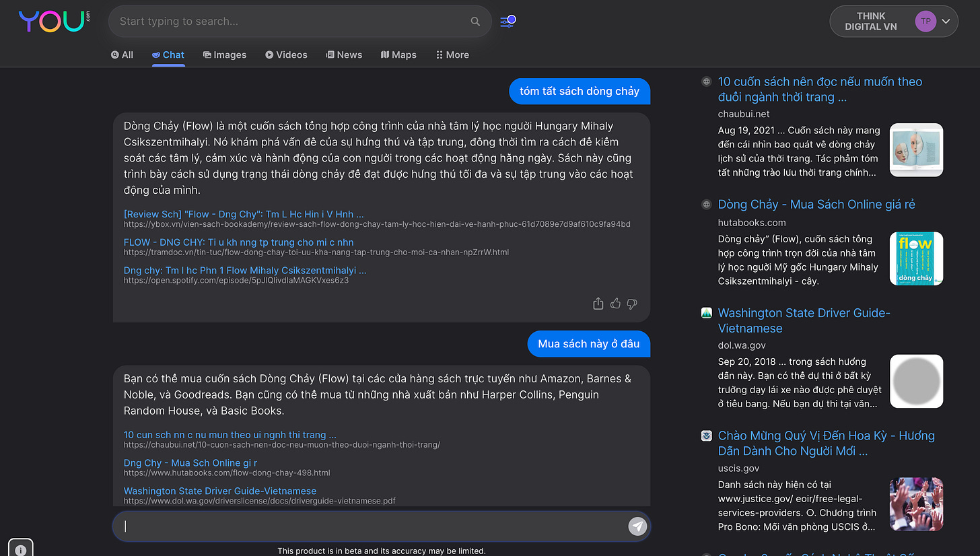This screenshot has width=980, height=556.
Task: Expand the More menu
Action: click(x=452, y=55)
